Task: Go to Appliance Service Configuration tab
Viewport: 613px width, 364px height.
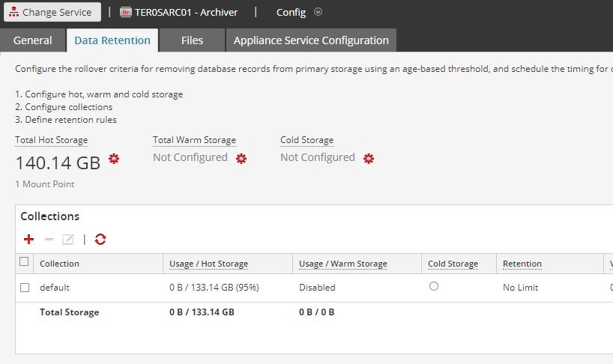Action: pyautogui.click(x=311, y=40)
